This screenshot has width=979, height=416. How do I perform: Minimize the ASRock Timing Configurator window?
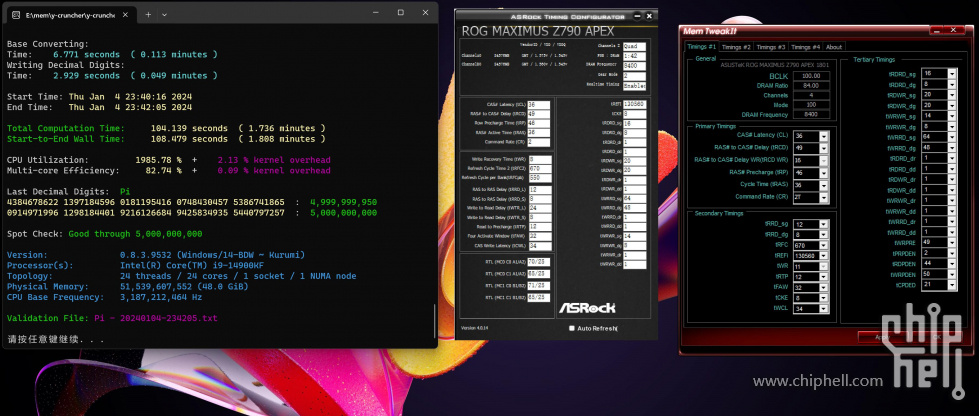638,16
